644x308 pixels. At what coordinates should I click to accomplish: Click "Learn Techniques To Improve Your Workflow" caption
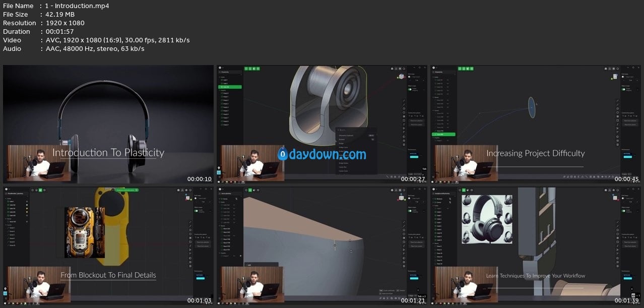click(x=536, y=276)
